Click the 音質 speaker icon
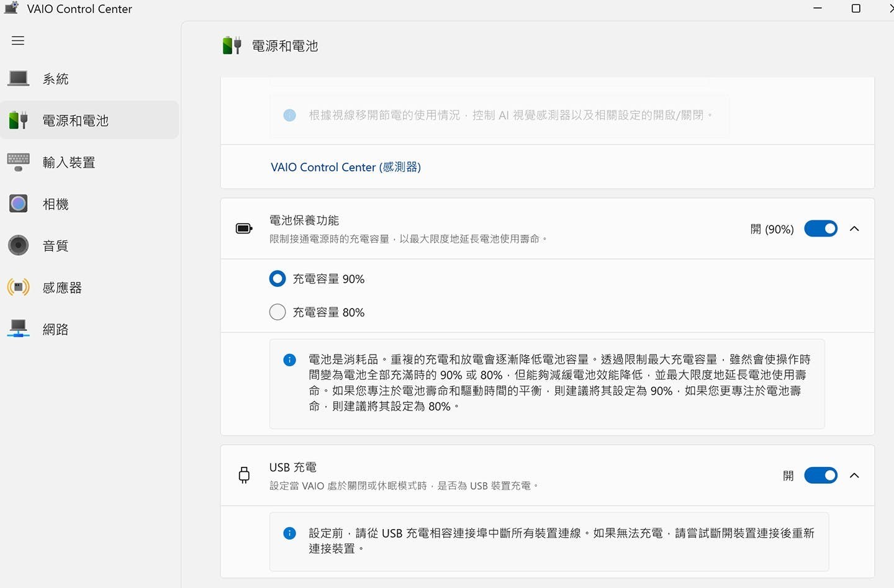The image size is (894, 588). tap(18, 246)
